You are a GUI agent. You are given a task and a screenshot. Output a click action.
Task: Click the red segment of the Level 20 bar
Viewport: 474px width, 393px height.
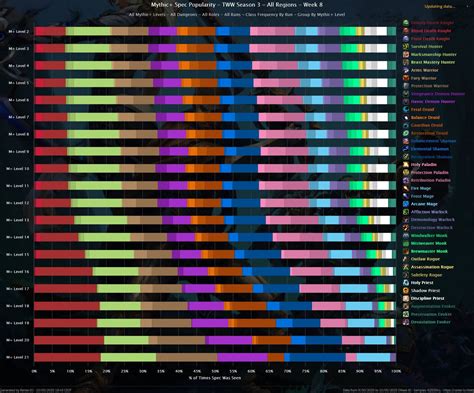click(69, 340)
